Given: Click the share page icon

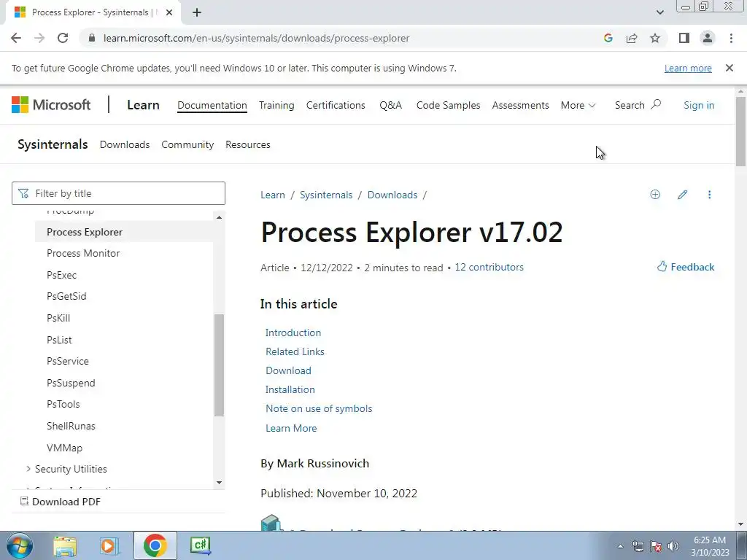Looking at the screenshot, I should pos(632,38).
